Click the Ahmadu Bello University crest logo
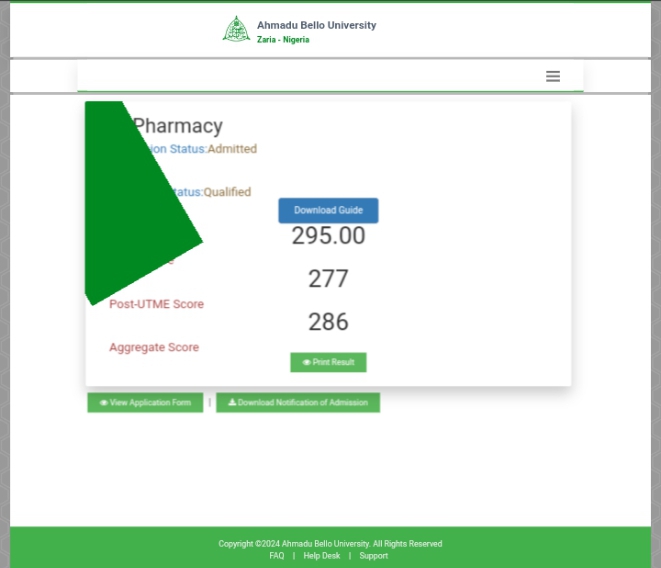The width and height of the screenshot is (661, 568). coord(236,29)
